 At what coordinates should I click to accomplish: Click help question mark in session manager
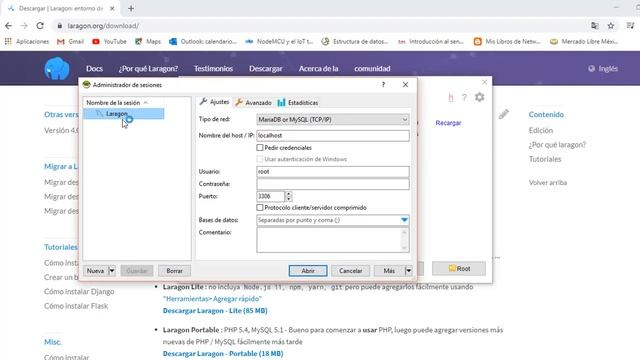tap(383, 84)
